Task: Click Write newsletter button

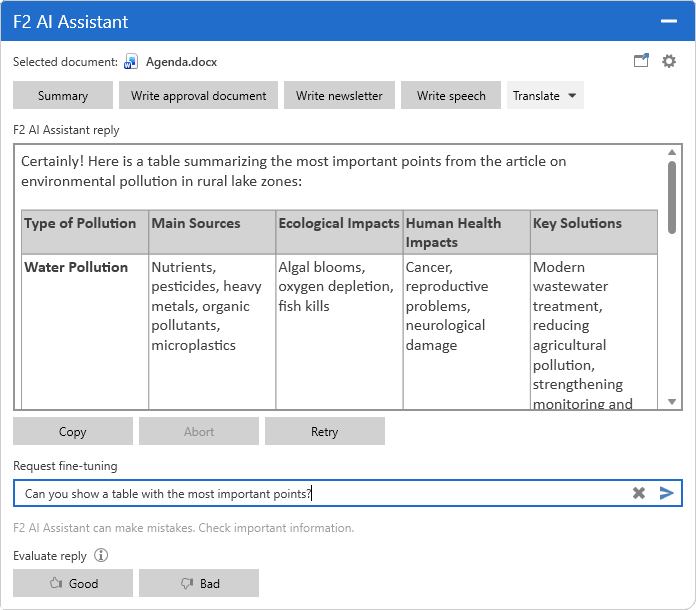Action: (x=339, y=95)
